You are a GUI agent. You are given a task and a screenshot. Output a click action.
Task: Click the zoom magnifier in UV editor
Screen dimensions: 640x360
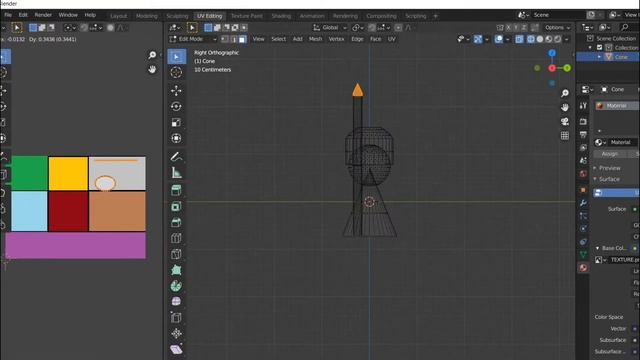coord(152,55)
